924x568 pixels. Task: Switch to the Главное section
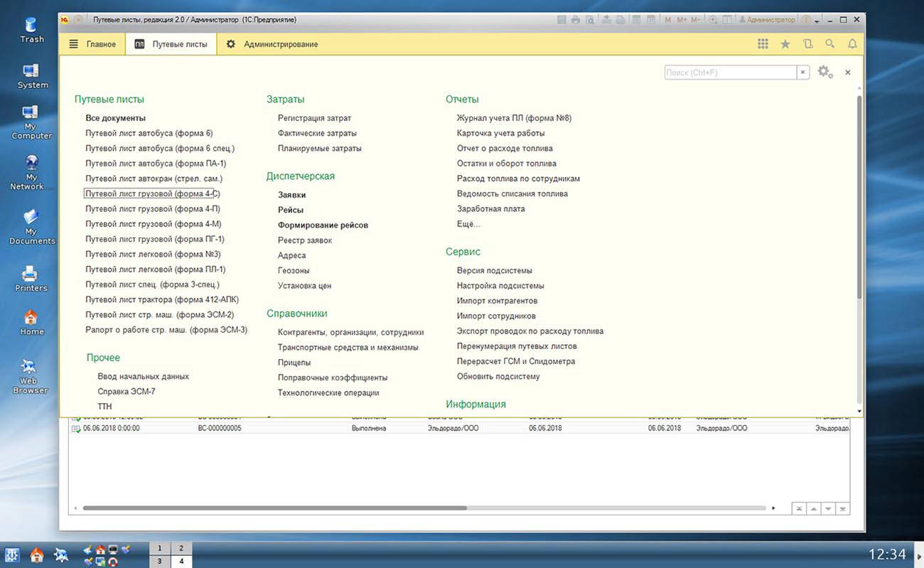click(93, 44)
